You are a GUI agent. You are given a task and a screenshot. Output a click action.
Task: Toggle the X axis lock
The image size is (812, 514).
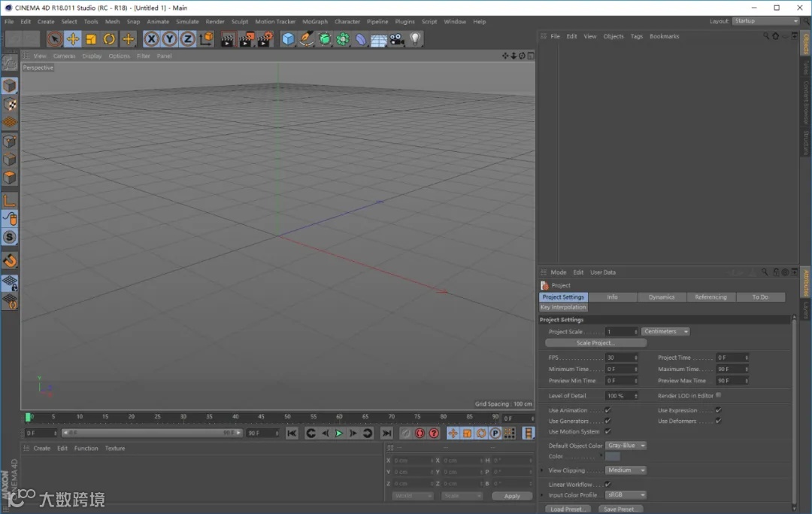pos(151,39)
